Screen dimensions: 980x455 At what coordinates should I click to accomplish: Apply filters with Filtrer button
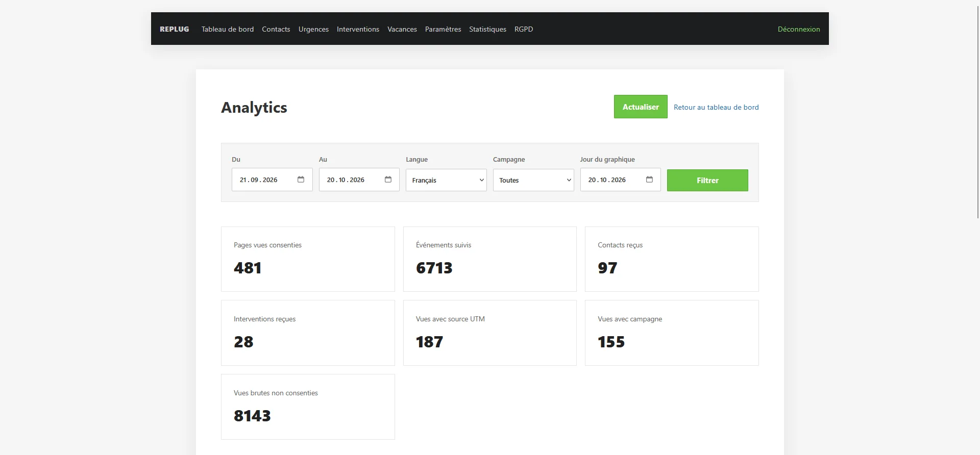coord(707,180)
